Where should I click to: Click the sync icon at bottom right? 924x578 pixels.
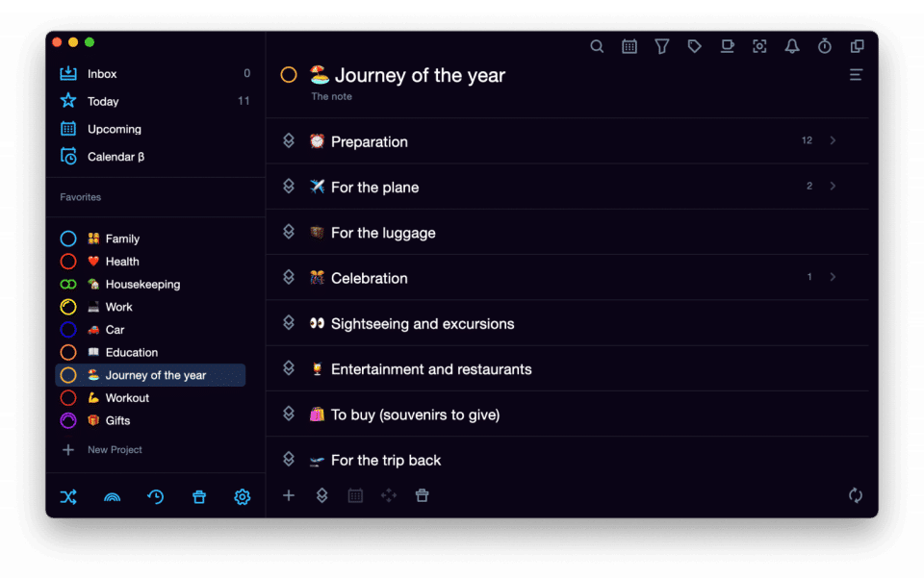pyautogui.click(x=856, y=495)
